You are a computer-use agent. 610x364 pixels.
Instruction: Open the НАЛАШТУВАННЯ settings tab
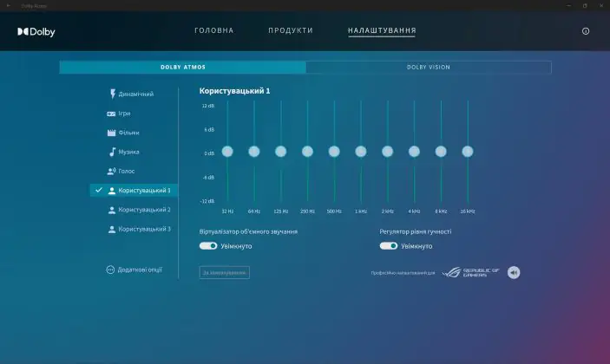point(382,30)
